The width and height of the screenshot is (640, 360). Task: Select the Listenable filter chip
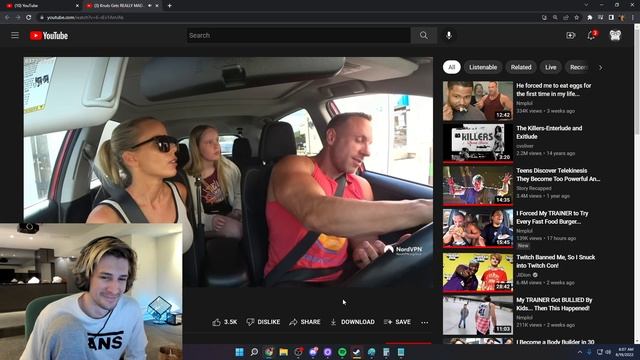(483, 67)
